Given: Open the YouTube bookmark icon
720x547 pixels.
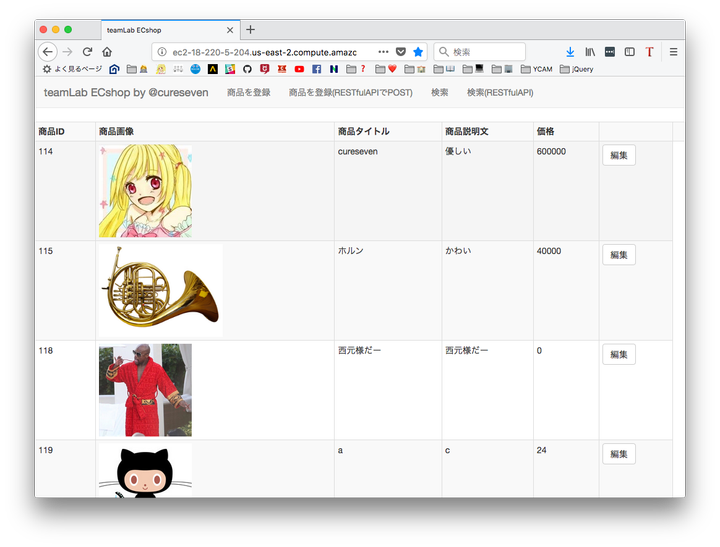Looking at the screenshot, I should (x=299, y=69).
